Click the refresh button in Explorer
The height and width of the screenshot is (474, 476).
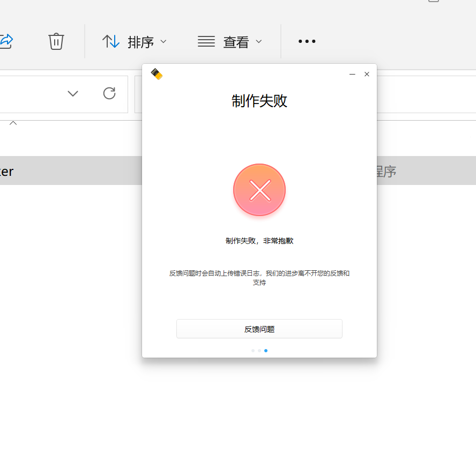pos(109,93)
